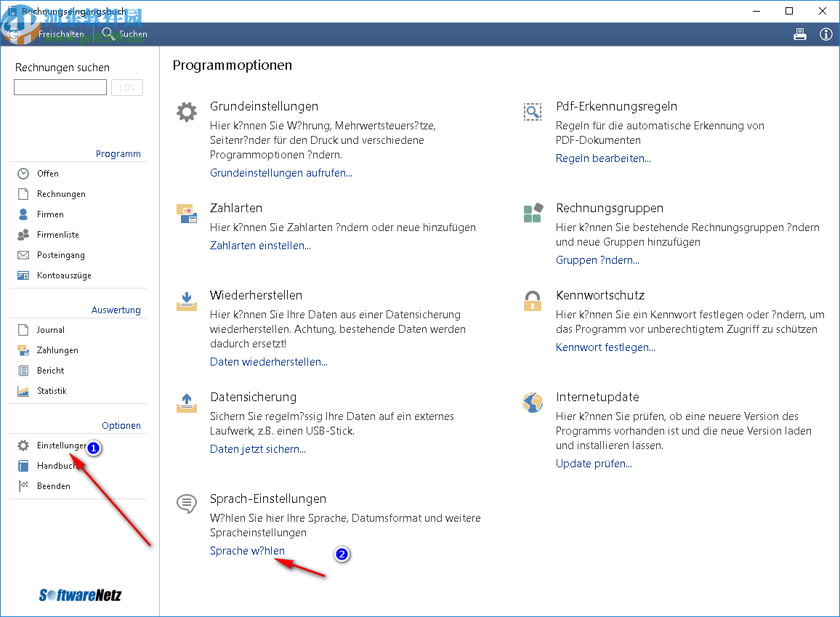Open Freischalten in the top toolbar
The height and width of the screenshot is (617, 840).
pos(61,34)
